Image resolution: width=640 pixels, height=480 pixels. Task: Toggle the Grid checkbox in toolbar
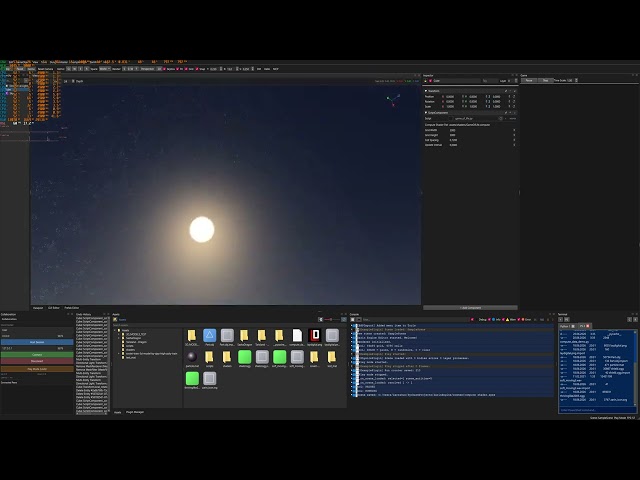pyautogui.click(x=186, y=69)
